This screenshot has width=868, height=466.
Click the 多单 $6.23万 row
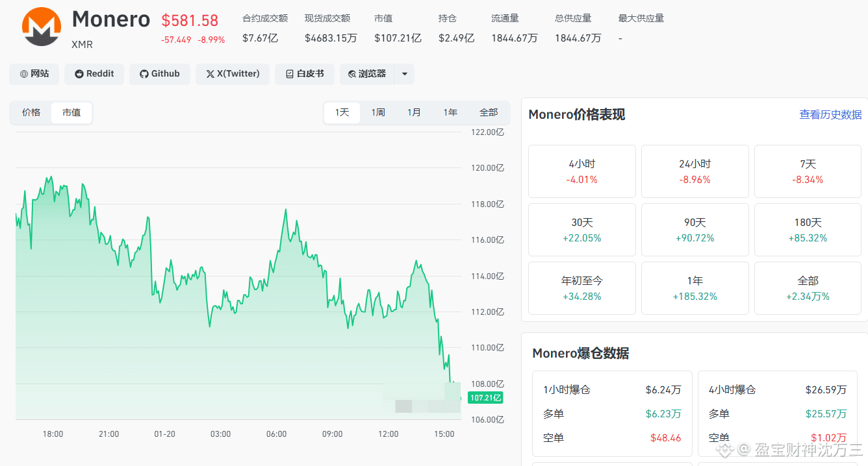coord(612,413)
